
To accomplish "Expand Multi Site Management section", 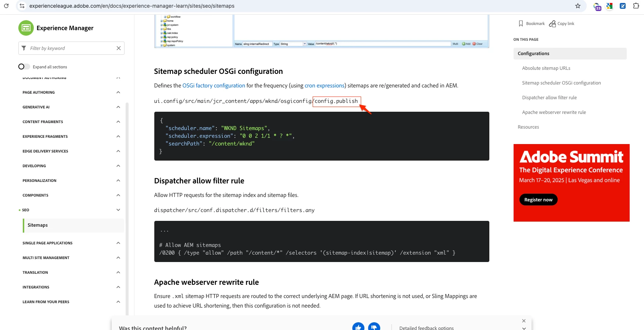I will pos(118,258).
